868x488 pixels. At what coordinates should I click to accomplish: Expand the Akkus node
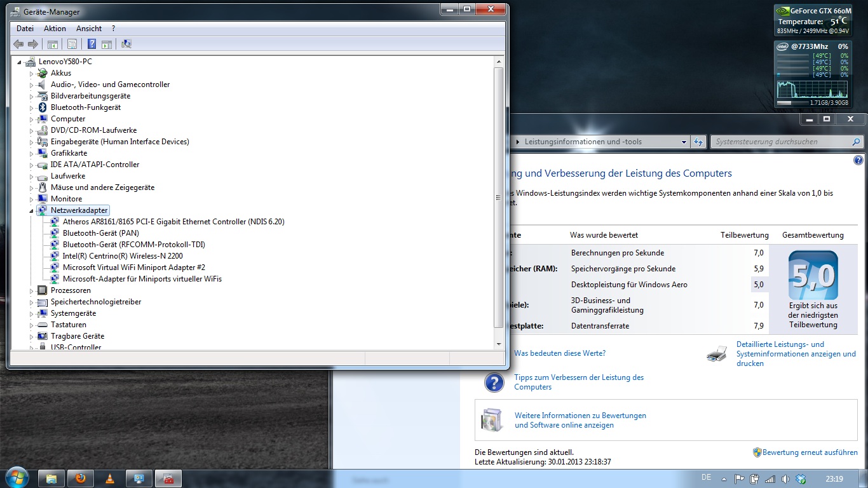coord(31,74)
